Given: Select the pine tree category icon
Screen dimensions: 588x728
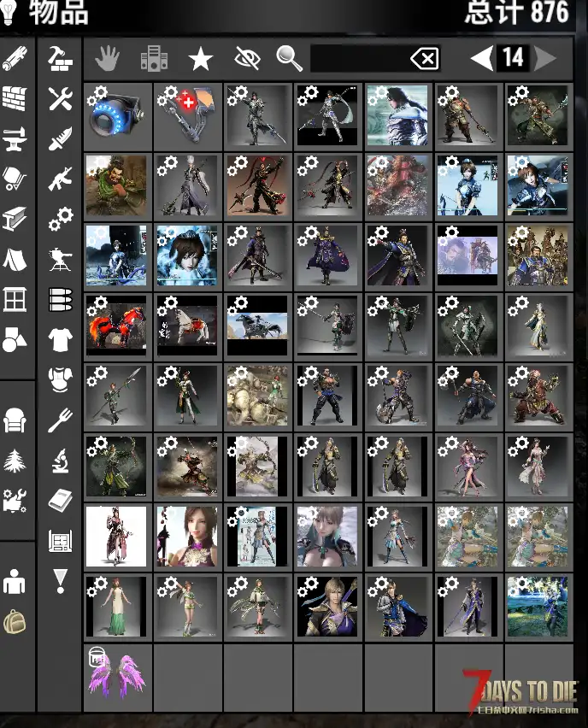Looking at the screenshot, I should coord(15,461).
